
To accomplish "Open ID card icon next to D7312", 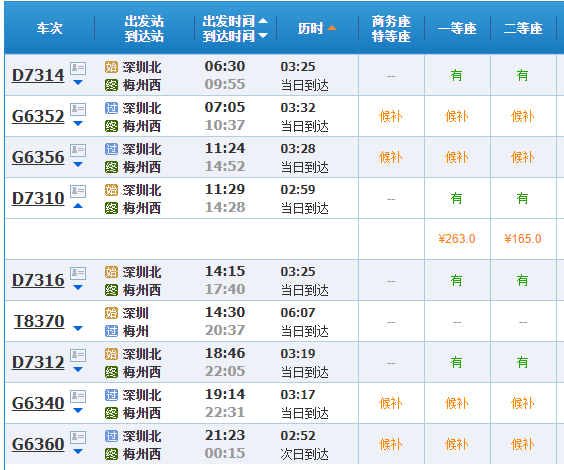I will [x=78, y=355].
